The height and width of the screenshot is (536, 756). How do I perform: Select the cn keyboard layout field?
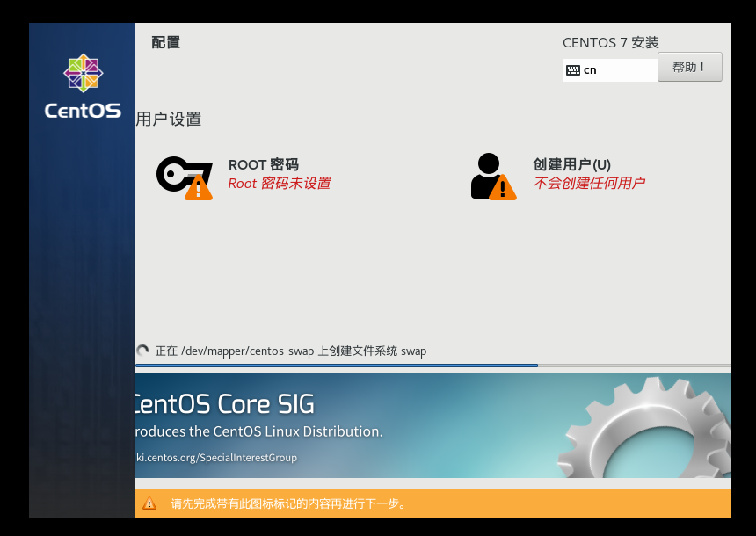coord(610,70)
